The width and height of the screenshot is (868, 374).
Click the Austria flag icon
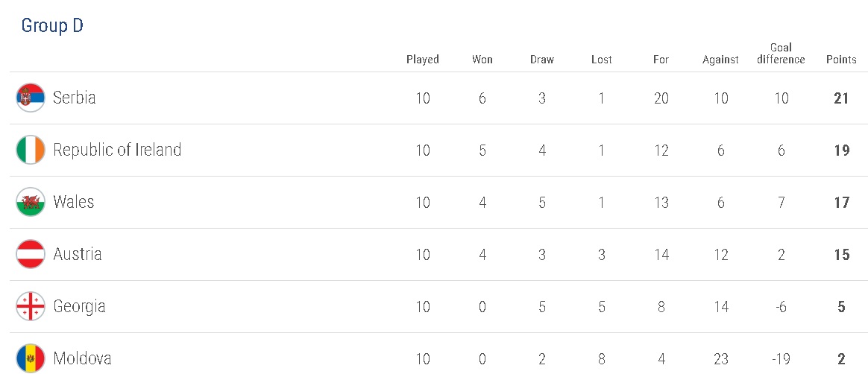pyautogui.click(x=31, y=254)
